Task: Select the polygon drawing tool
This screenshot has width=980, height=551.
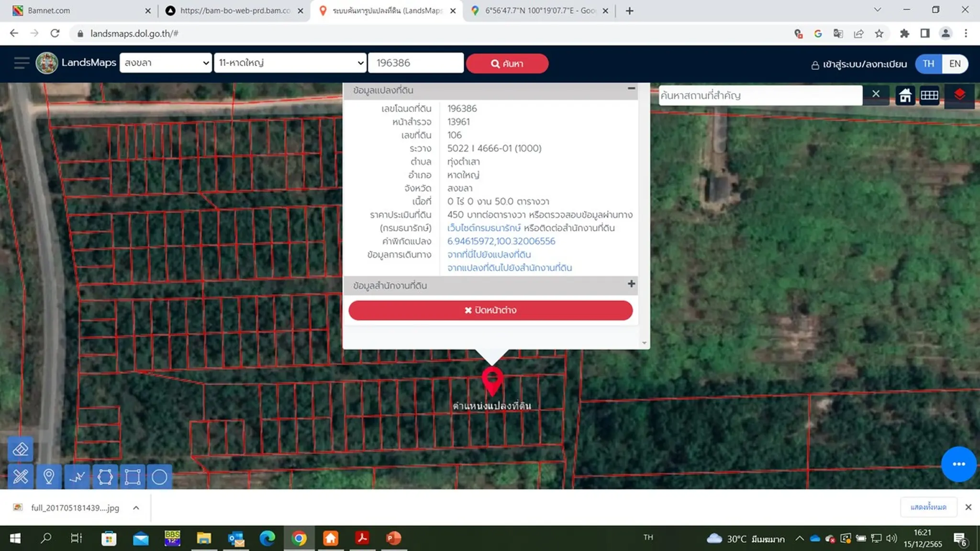Action: [x=105, y=476]
